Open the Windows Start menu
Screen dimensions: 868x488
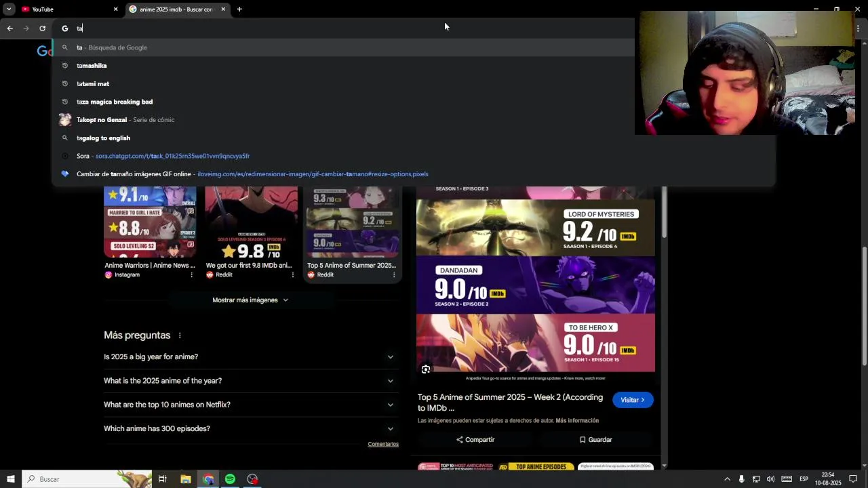click(10, 479)
